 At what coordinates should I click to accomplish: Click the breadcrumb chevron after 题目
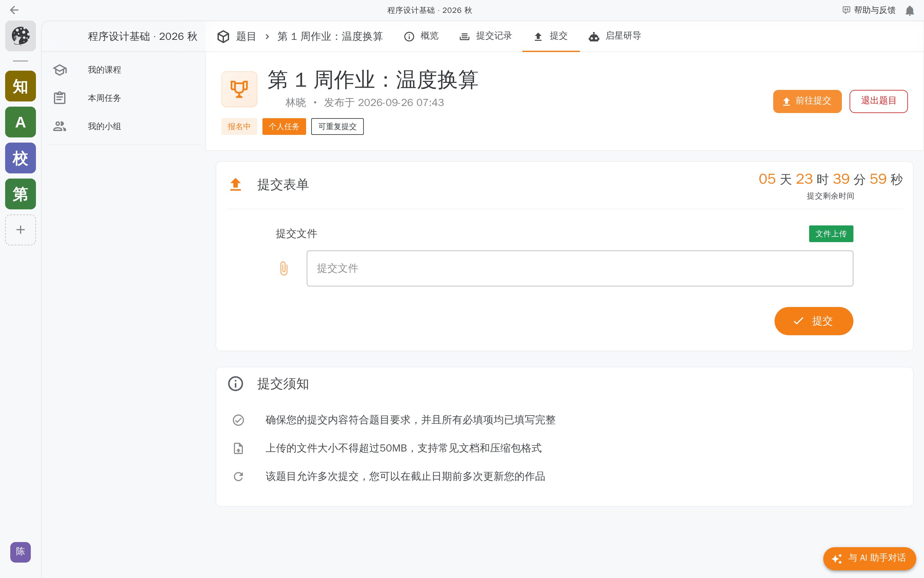pyautogui.click(x=267, y=36)
